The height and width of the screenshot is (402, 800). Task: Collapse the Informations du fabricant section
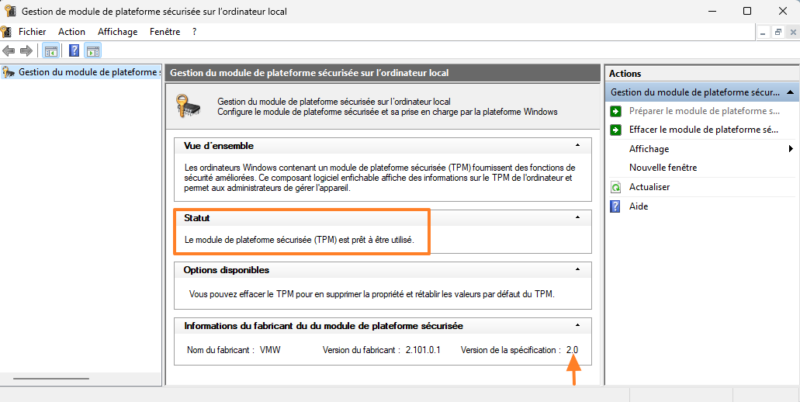point(578,325)
